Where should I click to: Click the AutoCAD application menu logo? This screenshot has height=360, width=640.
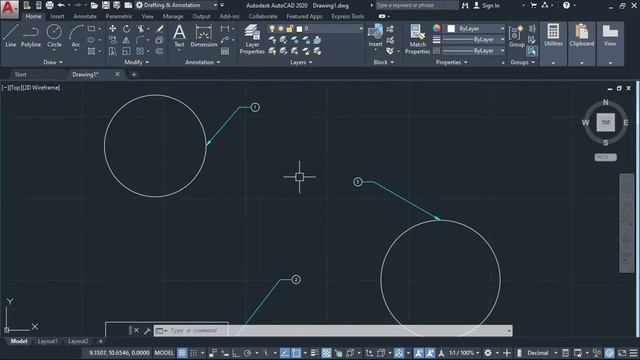tap(9, 9)
